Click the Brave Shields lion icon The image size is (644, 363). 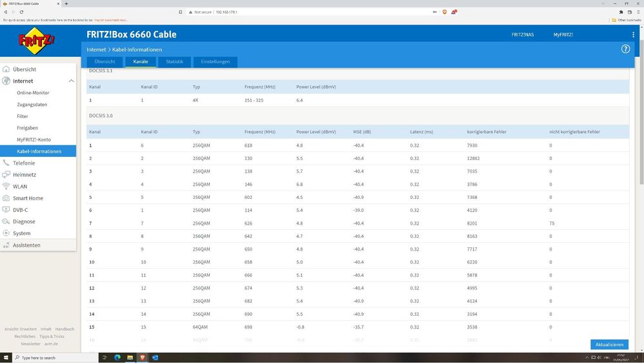coord(445,12)
